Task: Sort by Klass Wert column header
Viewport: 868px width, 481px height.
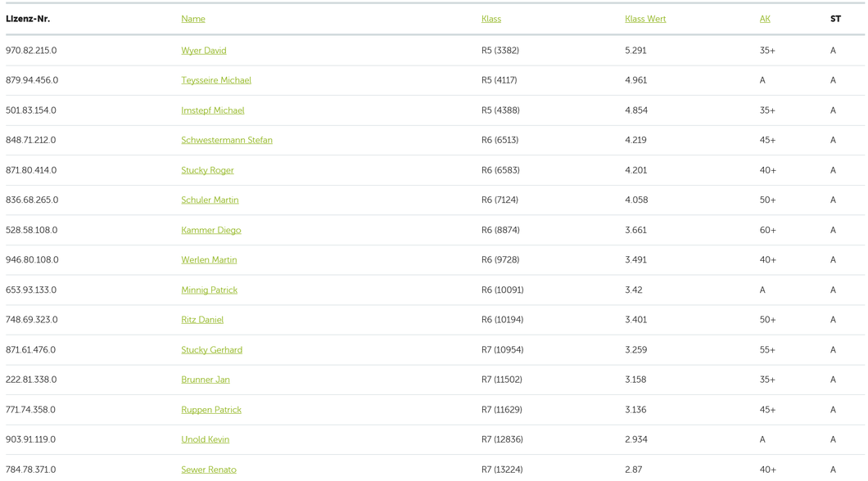Action: (x=645, y=19)
